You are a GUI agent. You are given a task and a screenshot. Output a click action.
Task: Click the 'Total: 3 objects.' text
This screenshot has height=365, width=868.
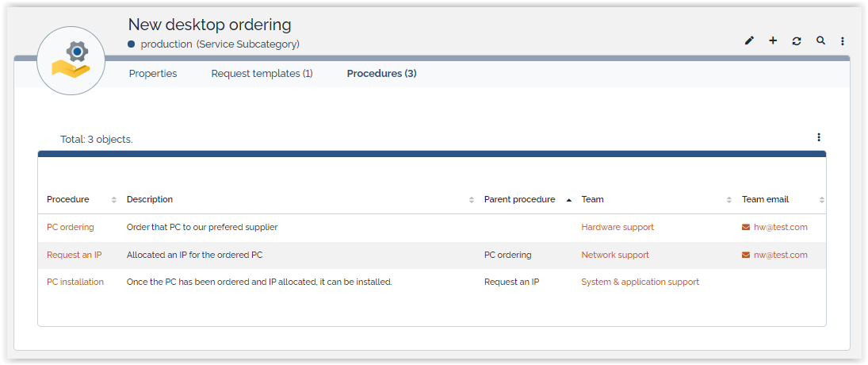97,140
